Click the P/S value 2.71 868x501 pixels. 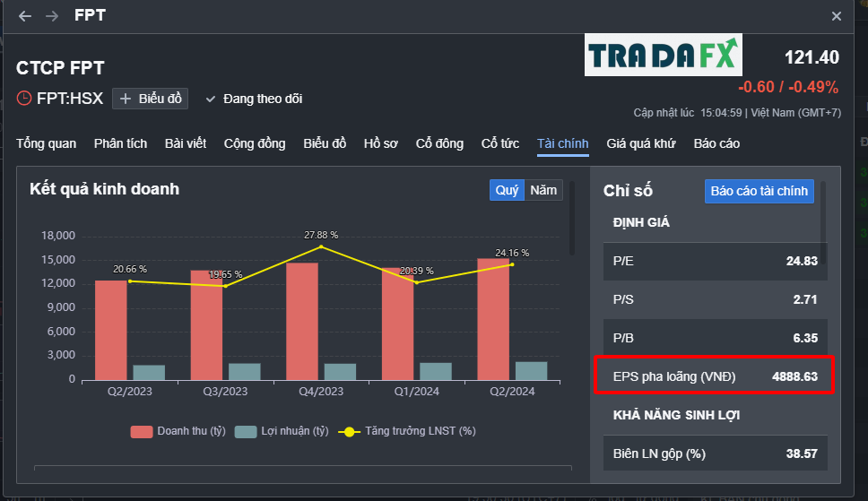point(805,299)
